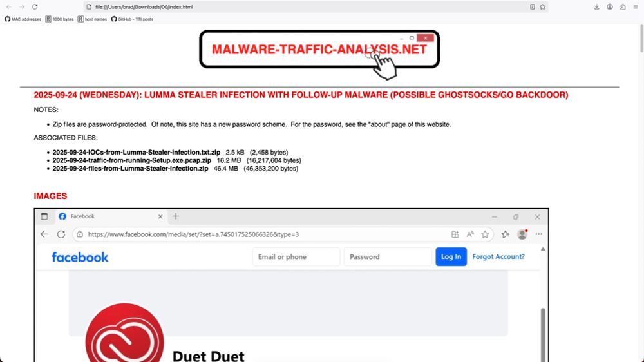The image size is (644, 362).
Task: Open the browser hamburger menu
Action: 636,7
